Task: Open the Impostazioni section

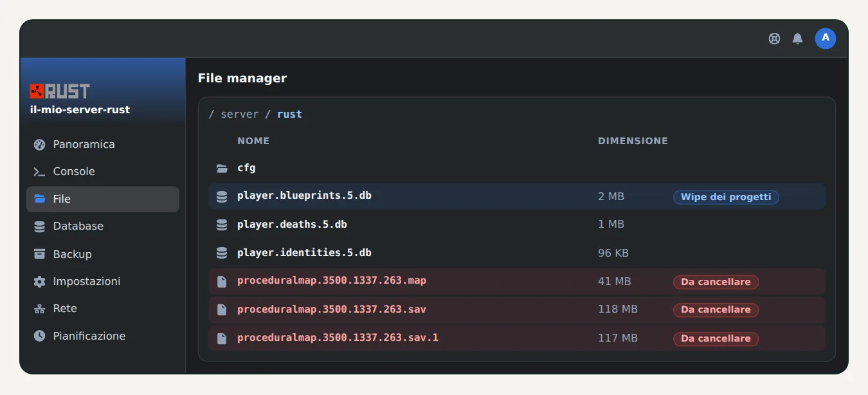Action: coord(103,281)
